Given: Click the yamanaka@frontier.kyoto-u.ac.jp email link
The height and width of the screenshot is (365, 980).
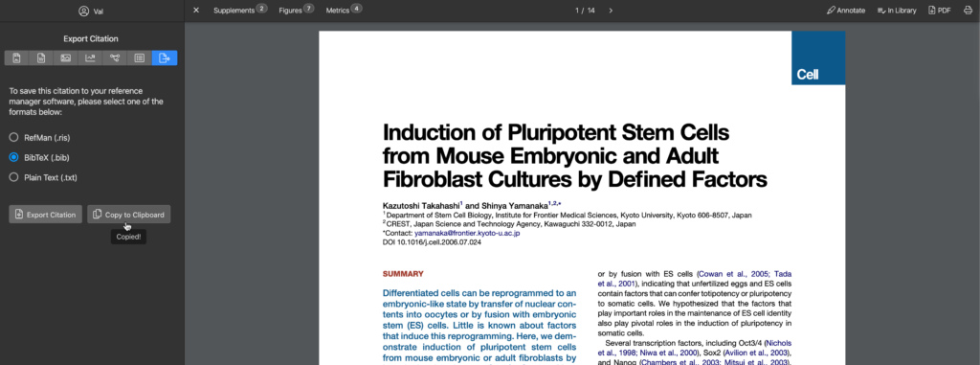Looking at the screenshot, I should [467, 233].
